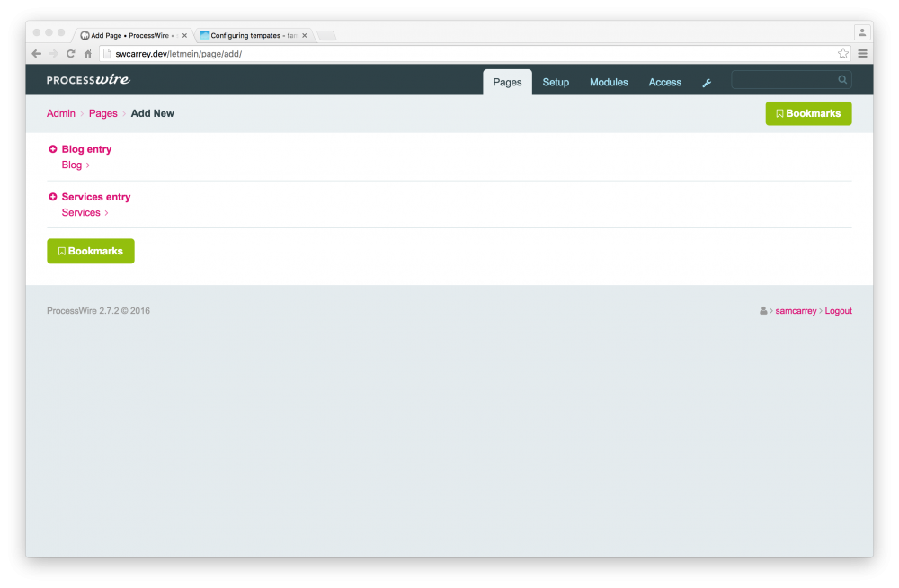Click the star icon in the address bar
This screenshot has width=899, height=588.
click(842, 53)
